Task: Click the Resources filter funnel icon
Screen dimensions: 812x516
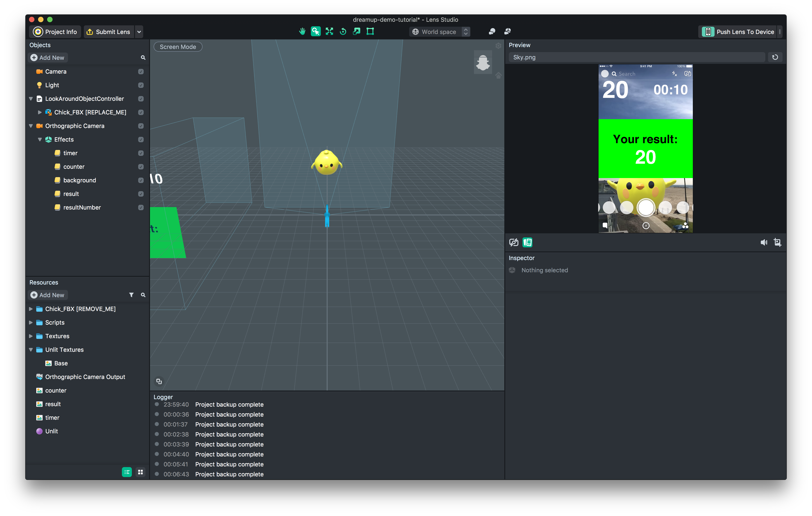Action: click(131, 295)
